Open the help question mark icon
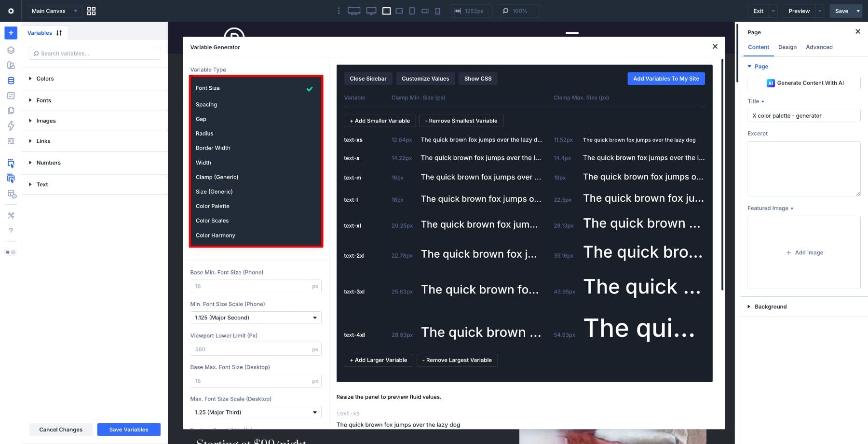868x444 pixels. click(x=11, y=231)
